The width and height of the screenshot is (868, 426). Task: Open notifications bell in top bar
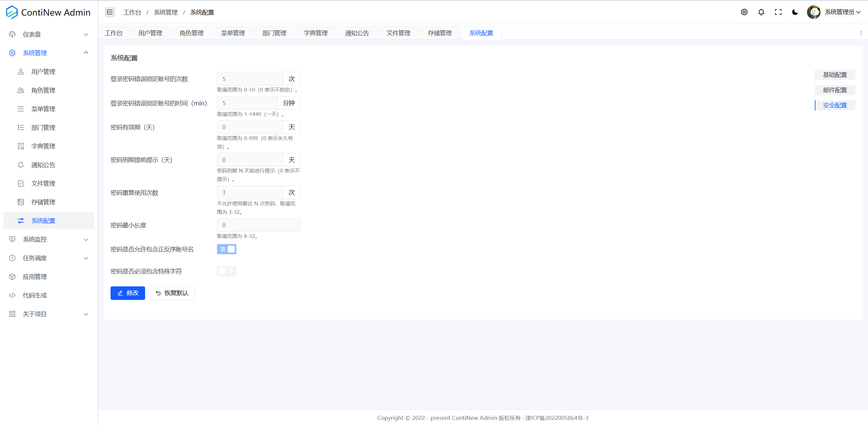click(761, 12)
